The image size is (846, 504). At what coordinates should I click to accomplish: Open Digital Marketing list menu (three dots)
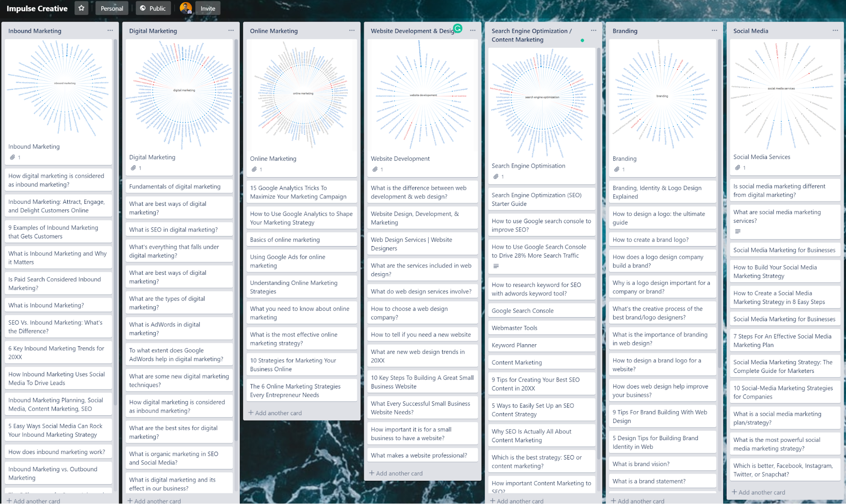point(231,30)
